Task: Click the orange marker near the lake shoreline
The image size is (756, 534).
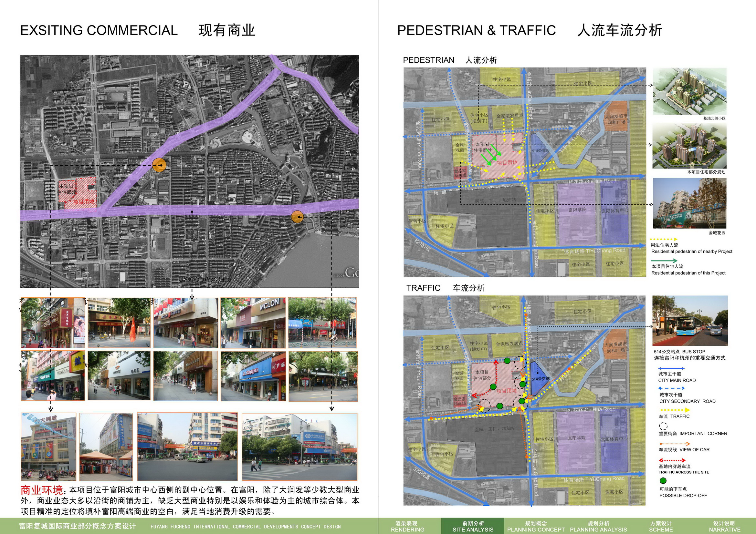Action: pyautogui.click(x=297, y=217)
